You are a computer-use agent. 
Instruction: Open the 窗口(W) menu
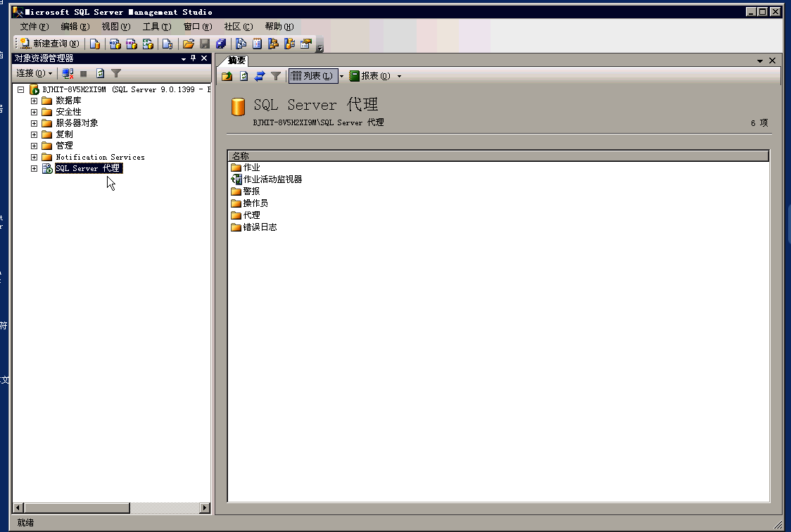coord(198,27)
